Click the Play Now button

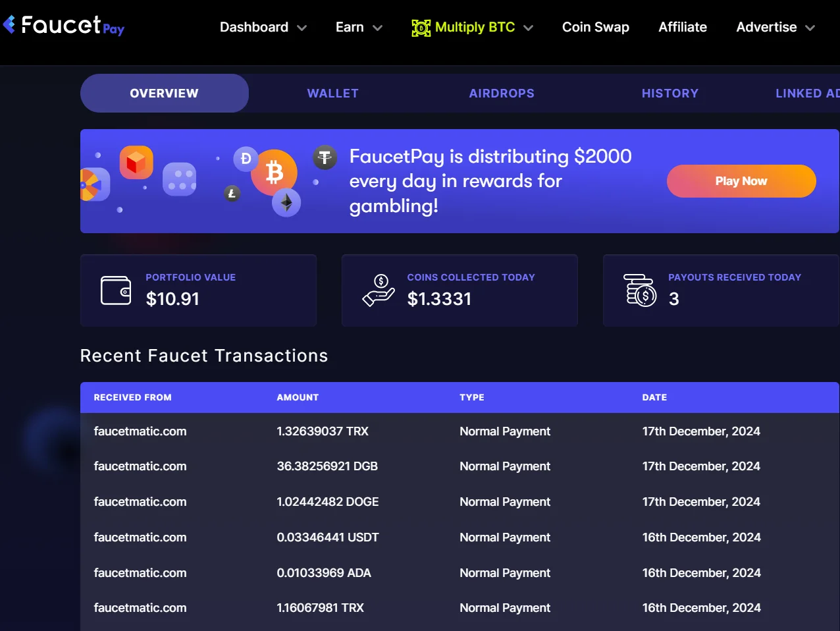click(x=741, y=181)
